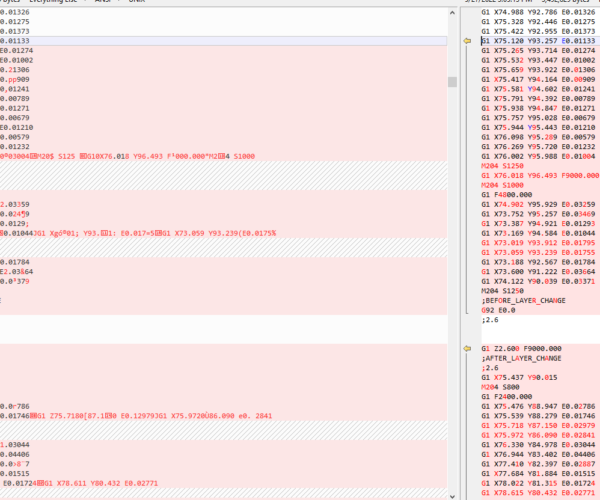Click left pane scrollbar down arrow
This screenshot has width=600, height=500.
(452, 493)
